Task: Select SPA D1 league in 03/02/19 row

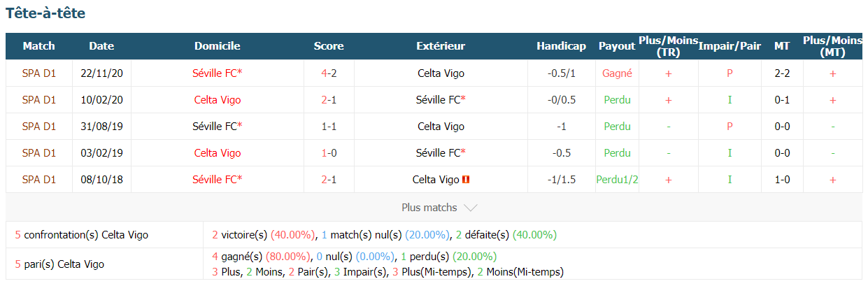Action: click(39, 153)
